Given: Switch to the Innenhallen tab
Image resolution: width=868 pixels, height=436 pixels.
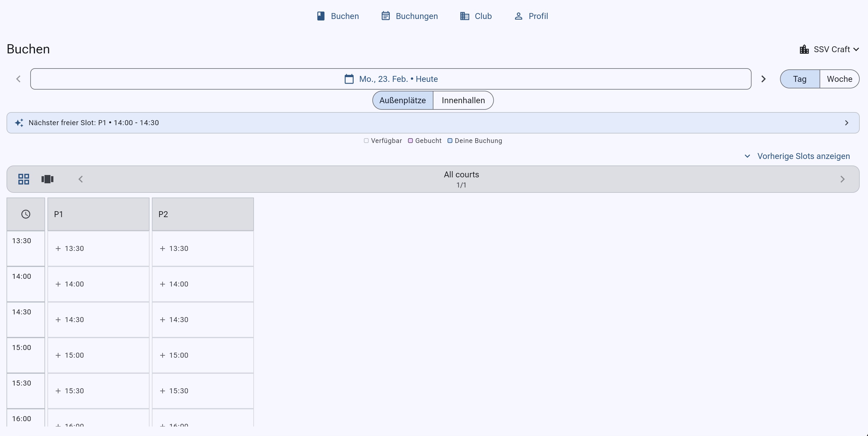Looking at the screenshot, I should [x=463, y=100].
